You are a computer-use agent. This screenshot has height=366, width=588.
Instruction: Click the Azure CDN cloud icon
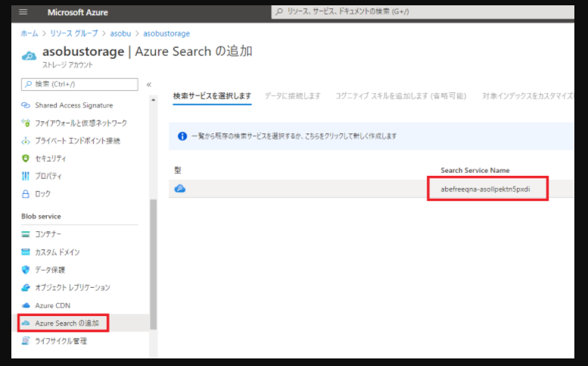pos(26,305)
